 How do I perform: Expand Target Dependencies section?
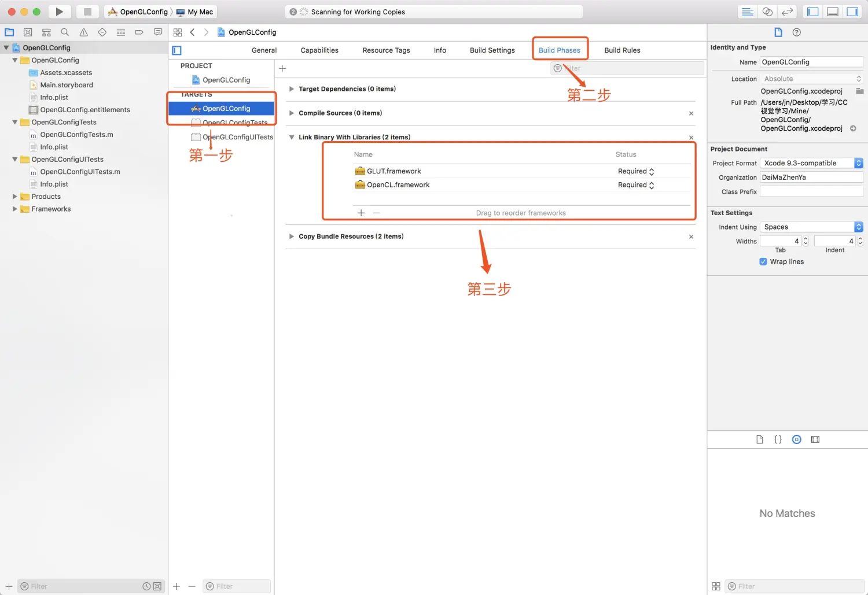292,89
